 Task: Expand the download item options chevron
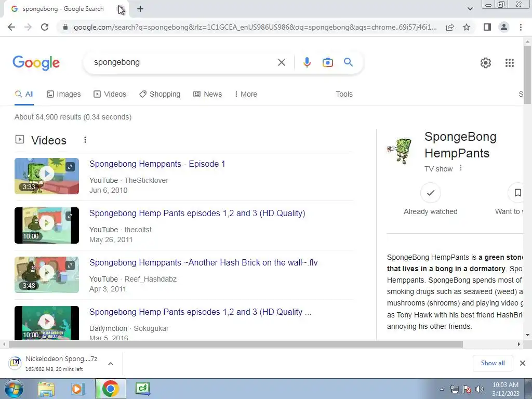coord(110,364)
